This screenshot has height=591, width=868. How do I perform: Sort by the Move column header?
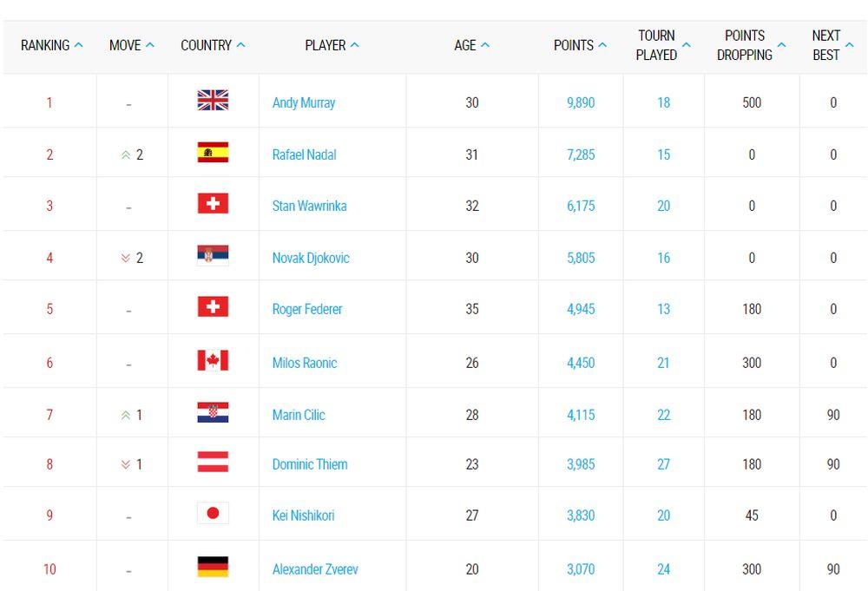pyautogui.click(x=132, y=45)
